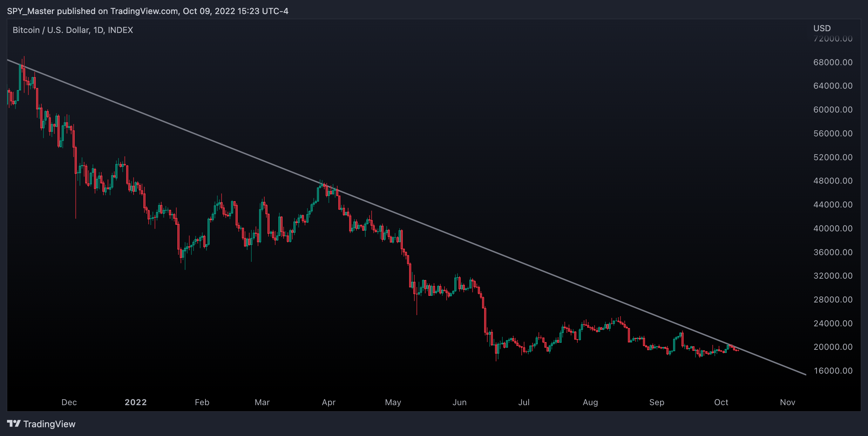Screen dimensions: 868x436
Task: Click the Nov time axis label
Action: click(788, 402)
